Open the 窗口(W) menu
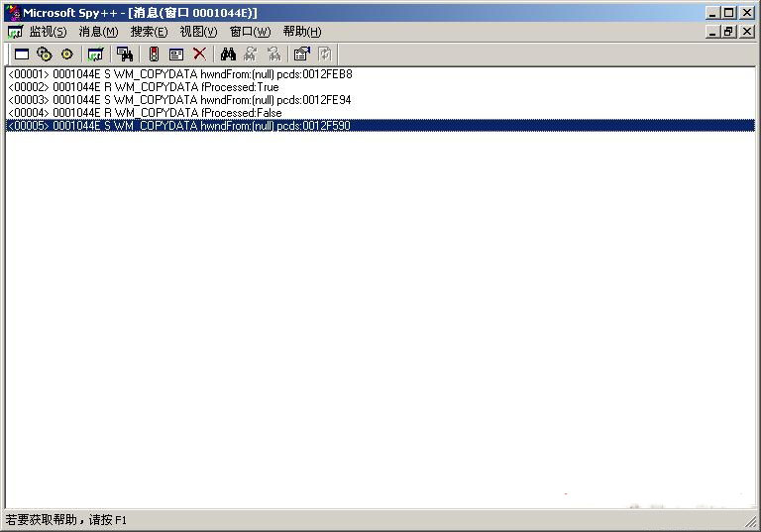The image size is (761, 532). (x=250, y=32)
